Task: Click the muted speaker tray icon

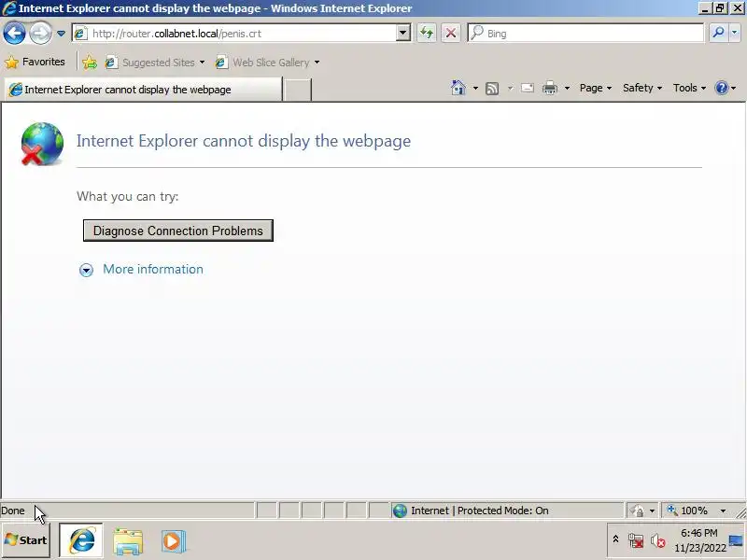Action: pos(658,541)
